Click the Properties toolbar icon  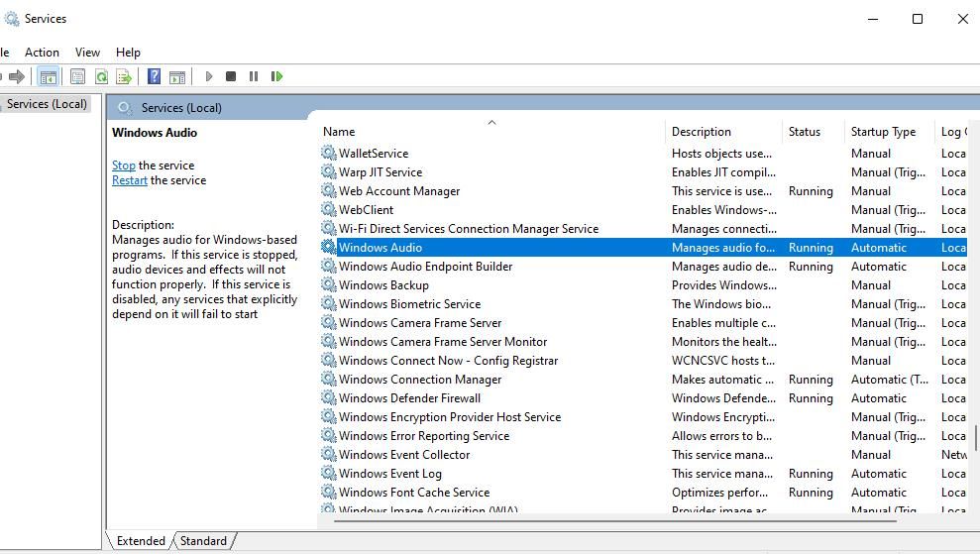[x=77, y=76]
